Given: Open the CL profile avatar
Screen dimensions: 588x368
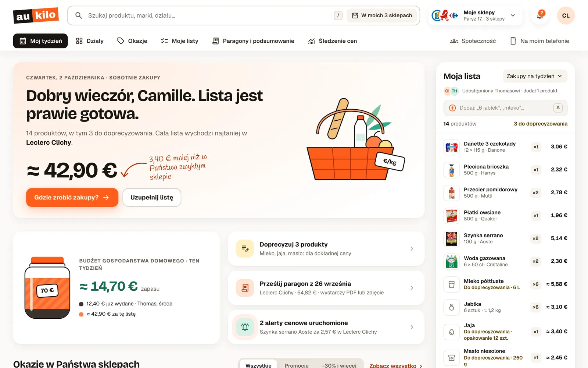Looking at the screenshot, I should (x=566, y=15).
